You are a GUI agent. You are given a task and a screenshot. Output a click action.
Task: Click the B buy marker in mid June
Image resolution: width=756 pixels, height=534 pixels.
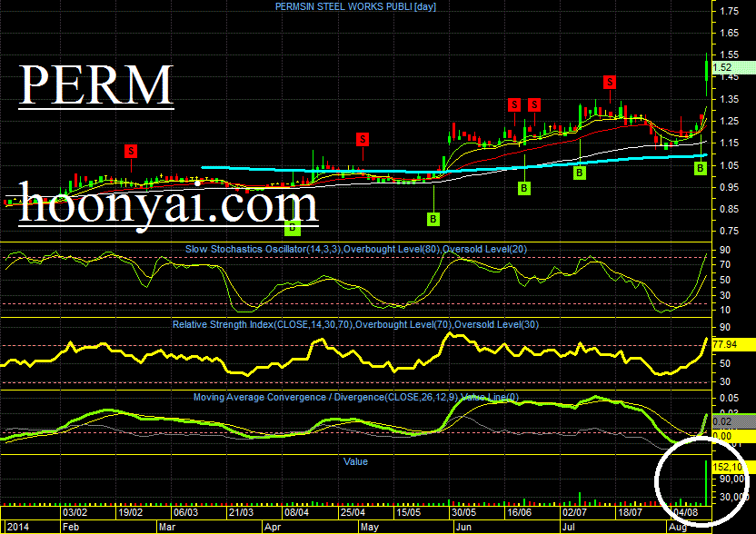pyautogui.click(x=524, y=188)
